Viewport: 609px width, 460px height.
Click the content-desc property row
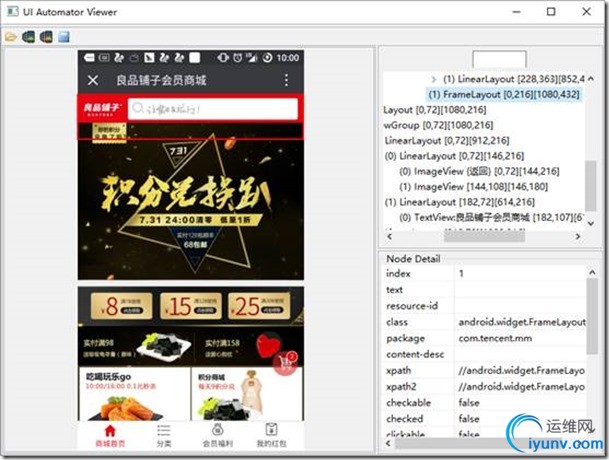[485, 354]
